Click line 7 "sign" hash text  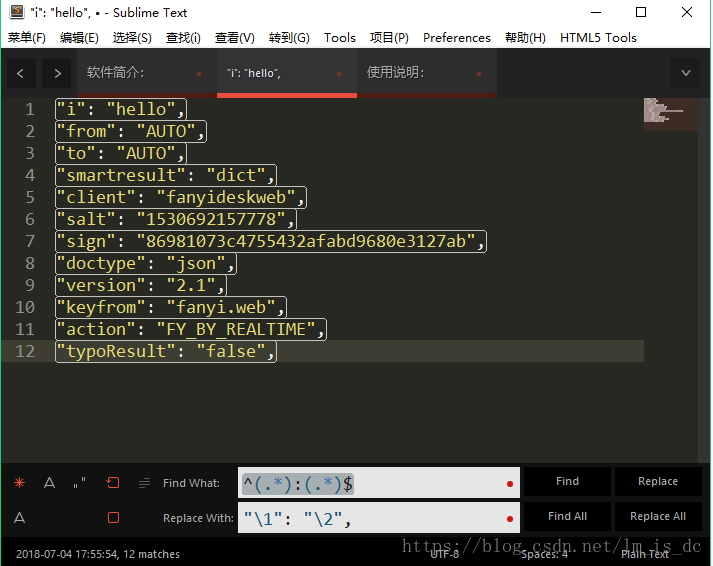(311, 241)
